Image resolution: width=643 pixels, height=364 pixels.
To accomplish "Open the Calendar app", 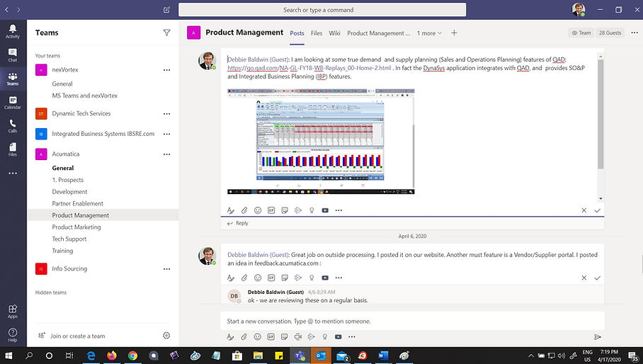I will coord(13,102).
